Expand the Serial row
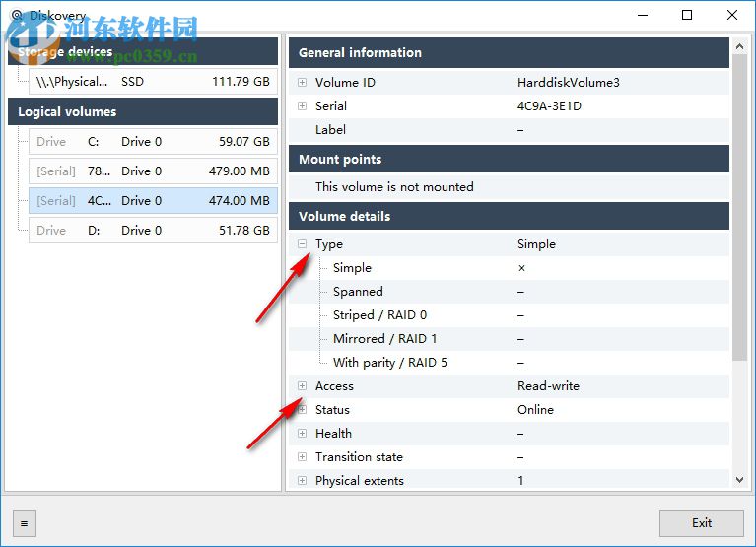The height and width of the screenshot is (547, 756). tap(302, 106)
